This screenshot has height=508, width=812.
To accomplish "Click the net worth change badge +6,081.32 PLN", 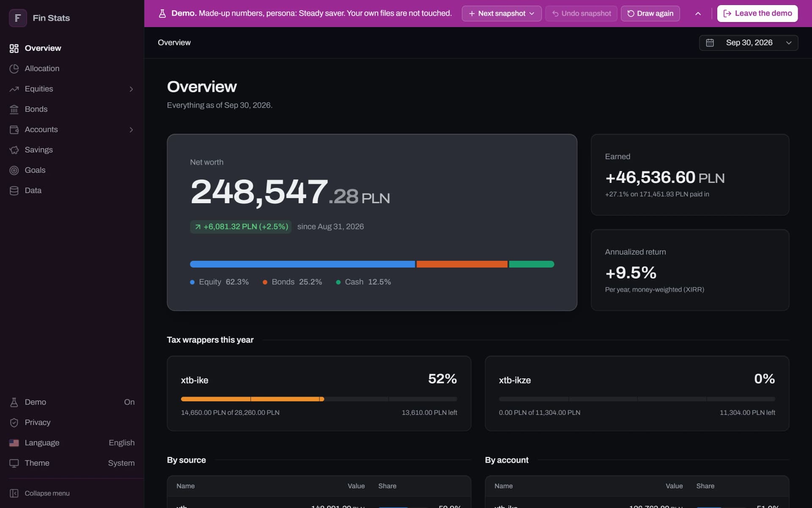I will pyautogui.click(x=241, y=227).
